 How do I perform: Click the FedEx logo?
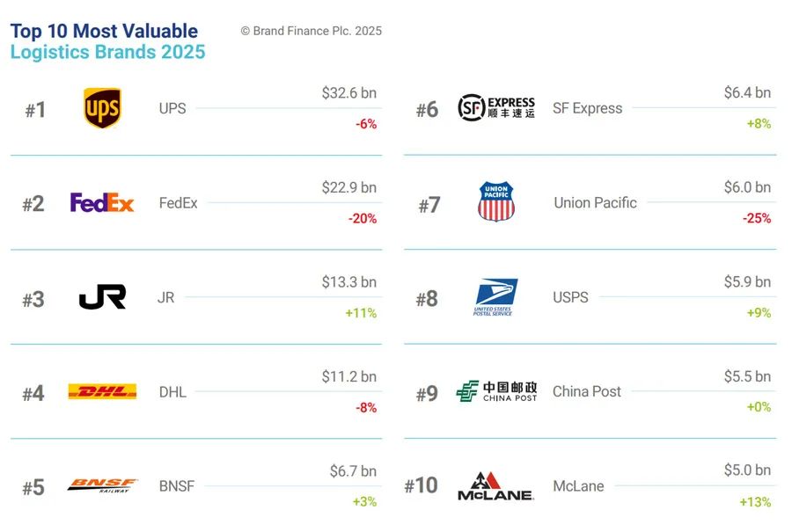[x=102, y=202]
